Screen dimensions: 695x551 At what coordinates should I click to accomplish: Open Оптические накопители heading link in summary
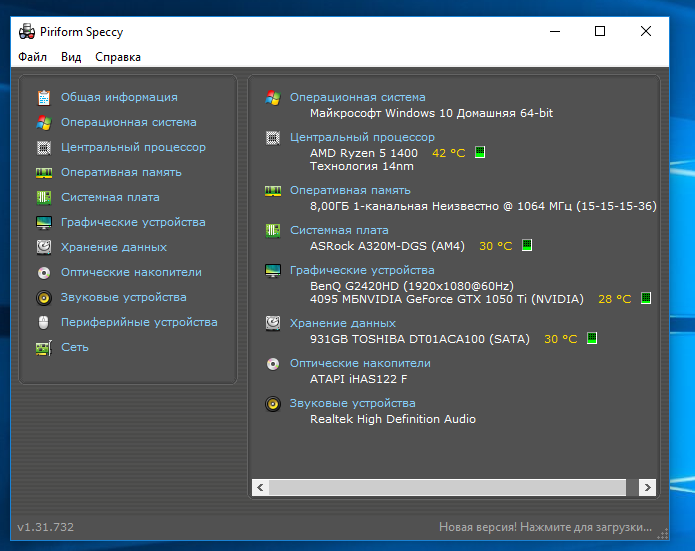pos(360,363)
